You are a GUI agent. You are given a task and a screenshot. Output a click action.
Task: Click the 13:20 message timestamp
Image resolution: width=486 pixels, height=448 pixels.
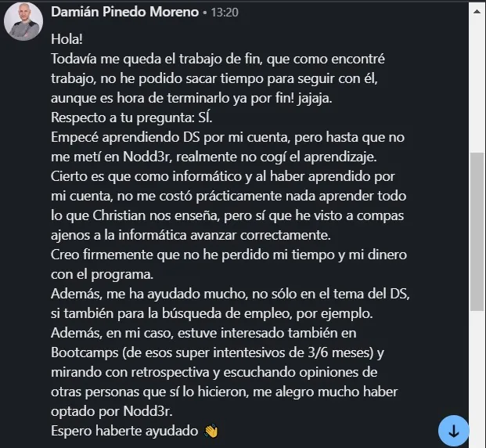[225, 13]
